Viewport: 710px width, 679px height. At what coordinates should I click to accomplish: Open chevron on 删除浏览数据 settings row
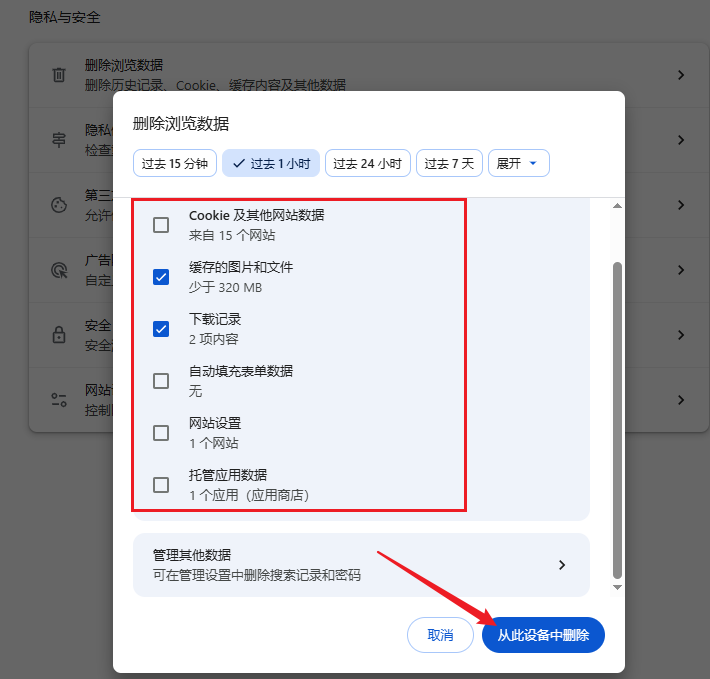pyautogui.click(x=681, y=75)
